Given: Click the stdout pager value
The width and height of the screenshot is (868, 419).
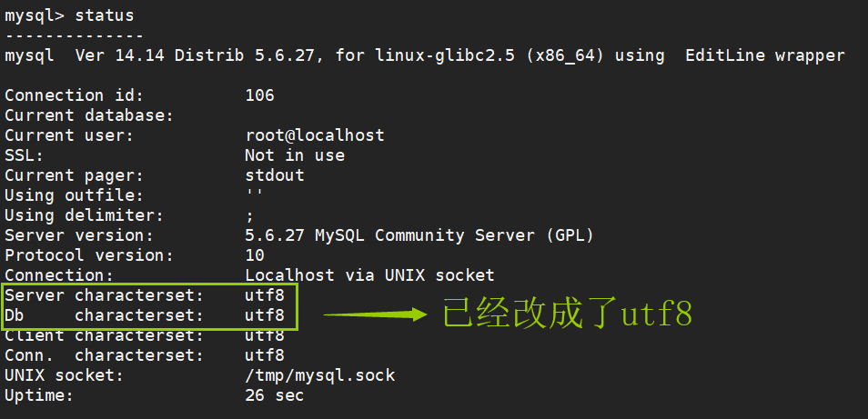Looking at the screenshot, I should pyautogui.click(x=275, y=175).
